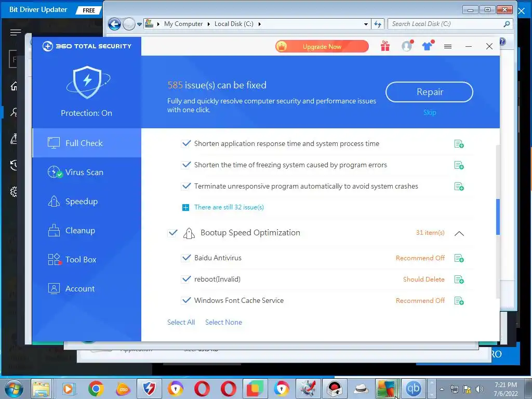This screenshot has height=399, width=532.
Task: Click 'Recommend Off' on Baidu Antivirus row
Action: 420,258
